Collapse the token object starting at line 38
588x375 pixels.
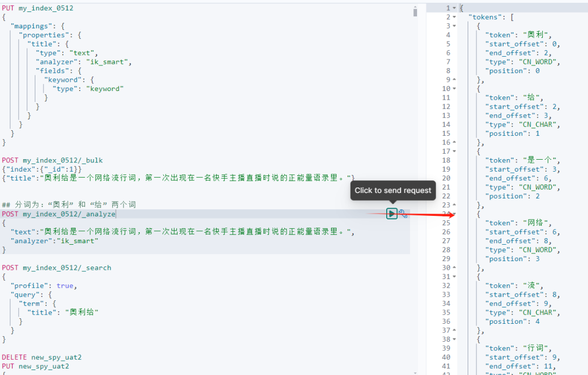tap(454, 340)
